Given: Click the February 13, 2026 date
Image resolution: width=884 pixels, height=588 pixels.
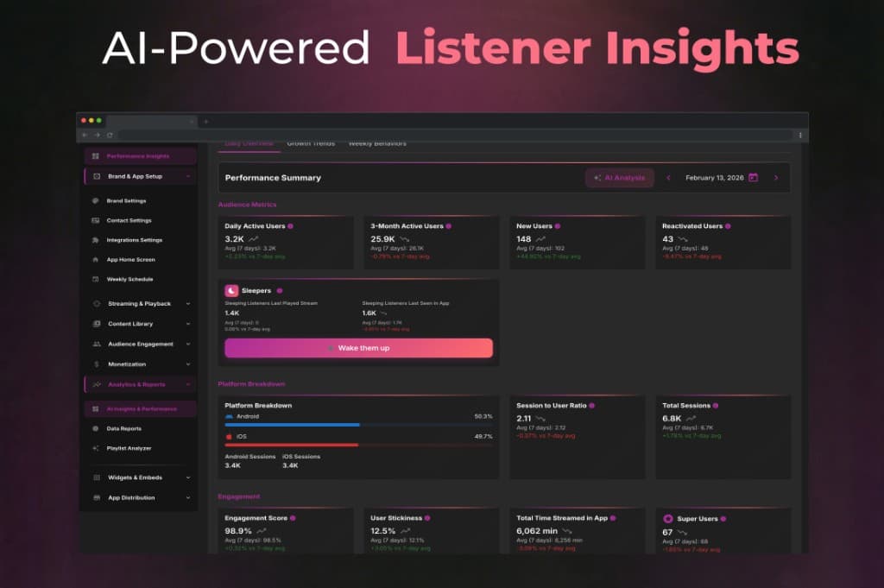Looking at the screenshot, I should click(714, 178).
